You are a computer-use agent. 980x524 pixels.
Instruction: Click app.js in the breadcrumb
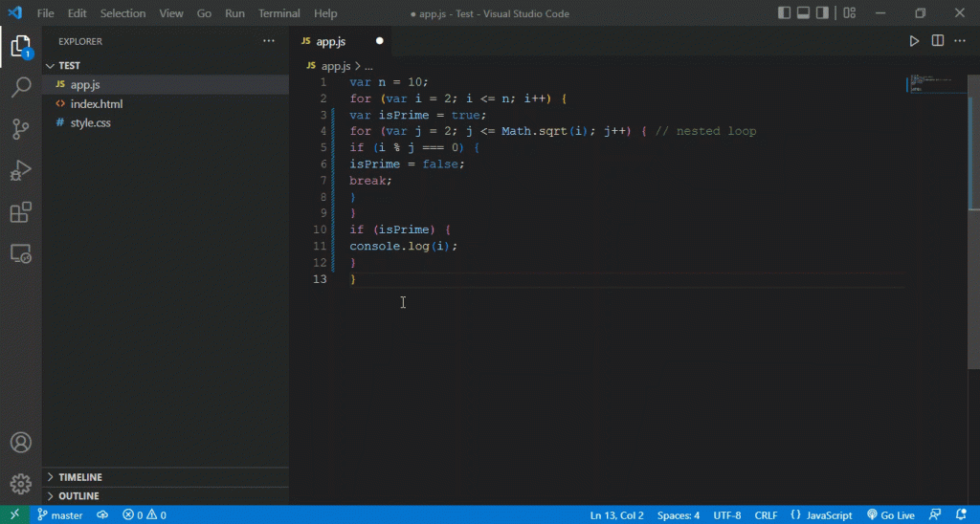tap(336, 66)
